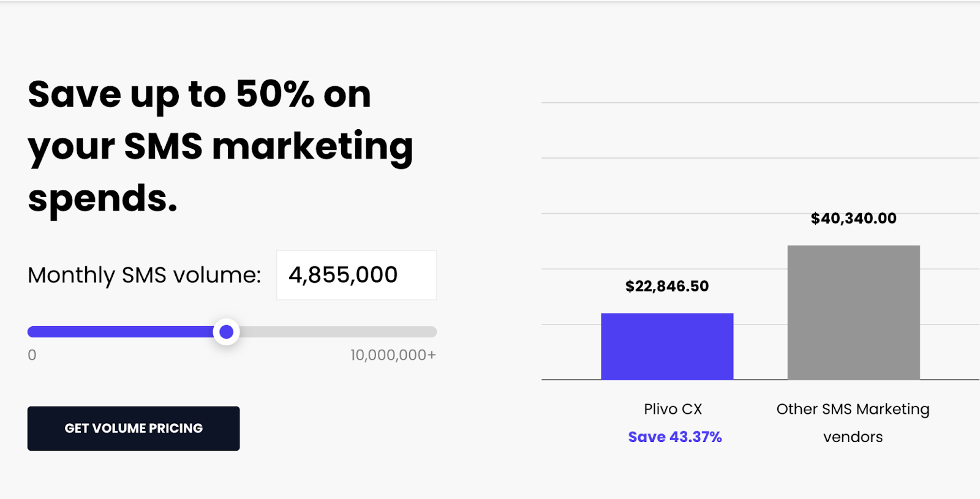This screenshot has height=499, width=980.
Task: Click the Monthly SMS volume label
Action: pyautogui.click(x=145, y=276)
